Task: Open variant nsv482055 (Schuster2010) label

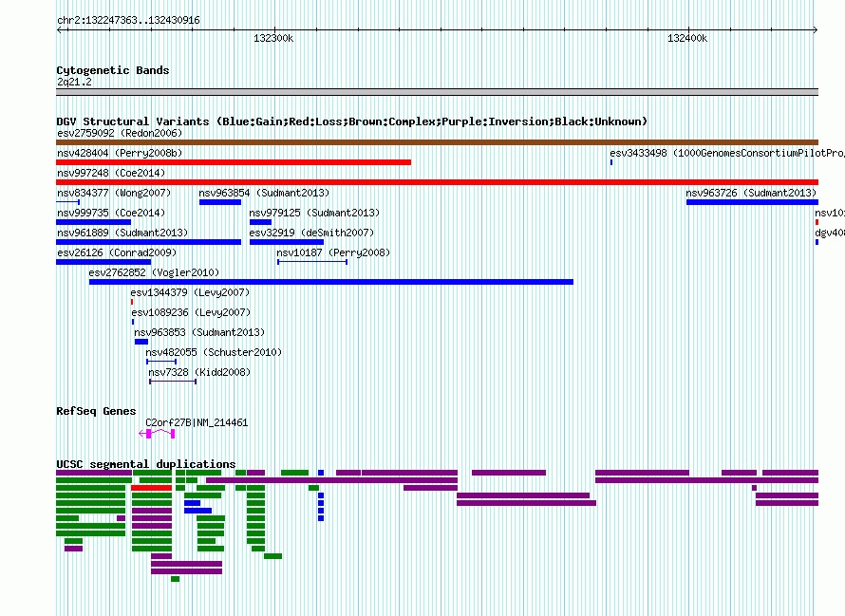Action: pyautogui.click(x=214, y=352)
